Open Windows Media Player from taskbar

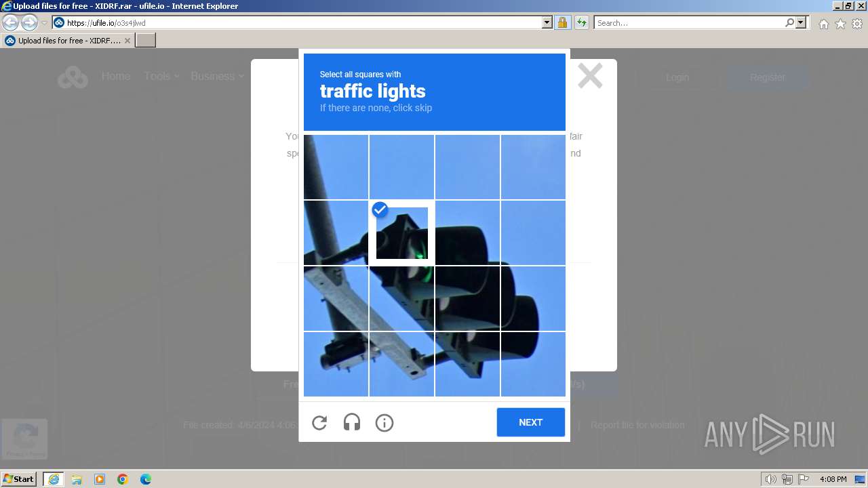100,479
